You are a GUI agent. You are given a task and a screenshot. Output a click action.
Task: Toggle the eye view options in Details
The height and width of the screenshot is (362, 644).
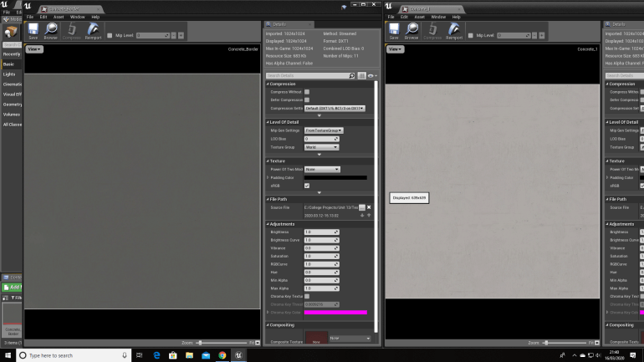372,75
